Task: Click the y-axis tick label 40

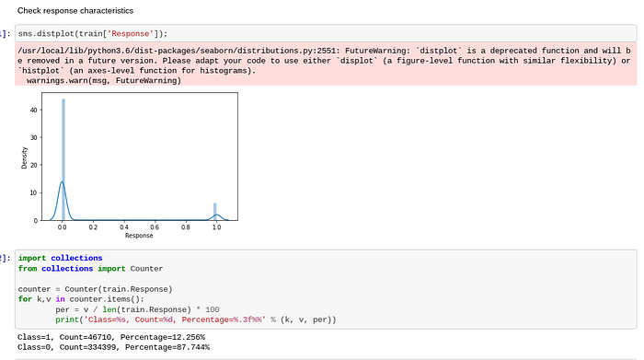Action: tap(34, 110)
